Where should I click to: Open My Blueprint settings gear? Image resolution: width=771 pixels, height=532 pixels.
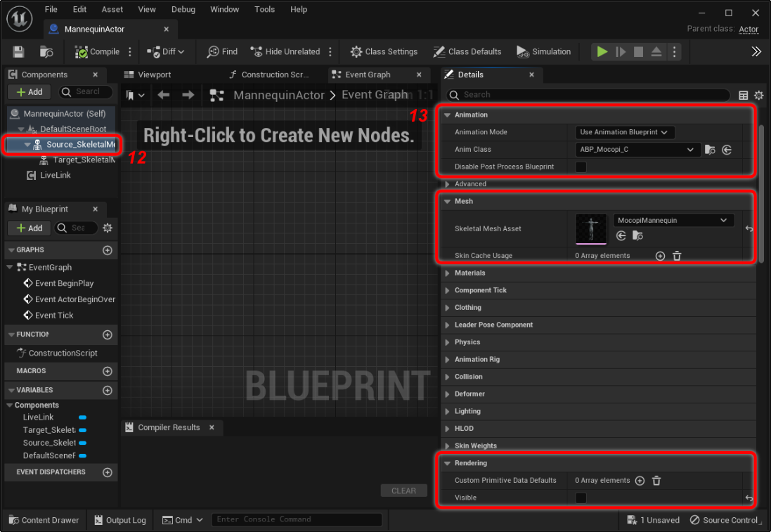click(x=108, y=228)
